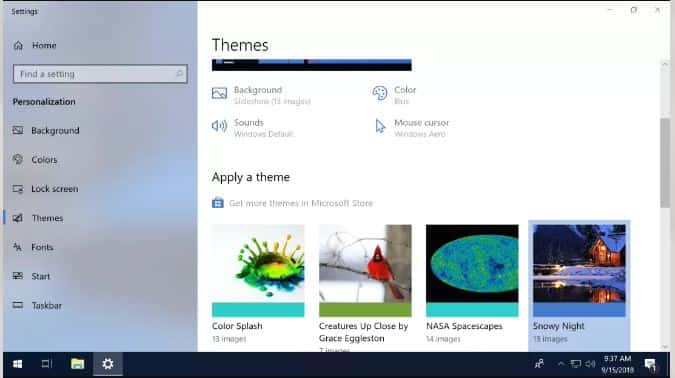Viewport: 675px width, 378px height.
Task: Click the network icon in system tray
Action: [576, 364]
